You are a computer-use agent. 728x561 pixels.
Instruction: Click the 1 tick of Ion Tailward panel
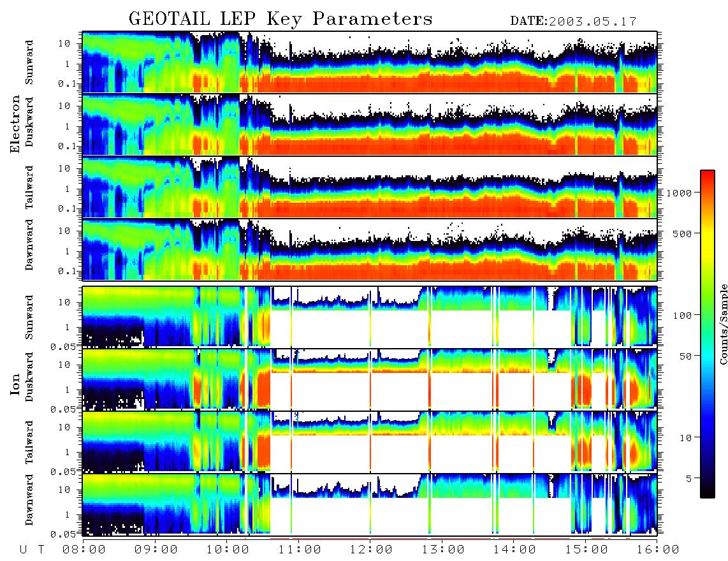[68, 453]
